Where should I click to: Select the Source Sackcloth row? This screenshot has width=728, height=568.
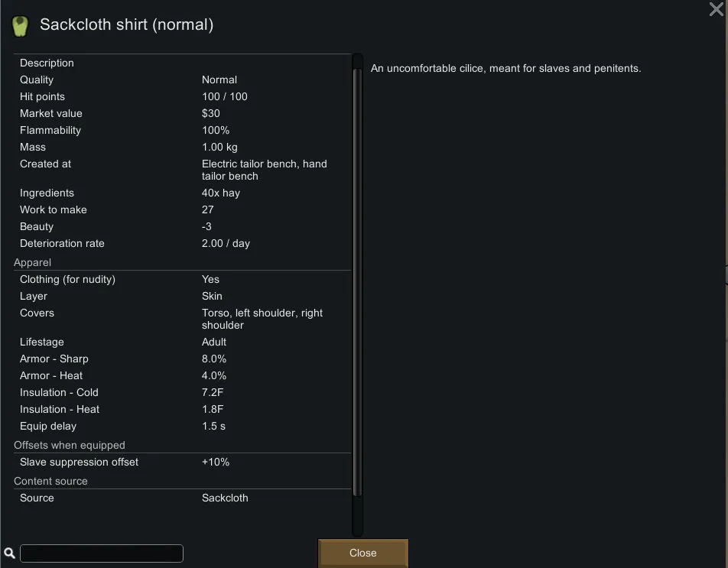[182, 498]
